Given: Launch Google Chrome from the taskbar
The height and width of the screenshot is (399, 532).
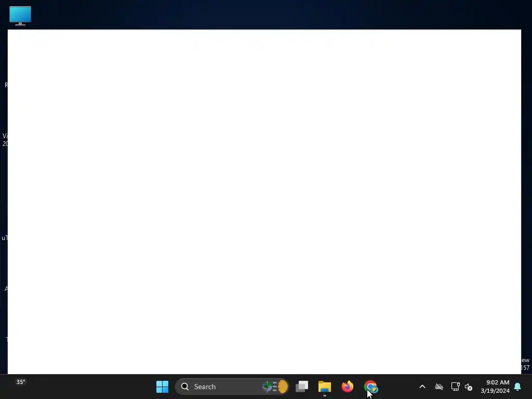Looking at the screenshot, I should coord(370,387).
